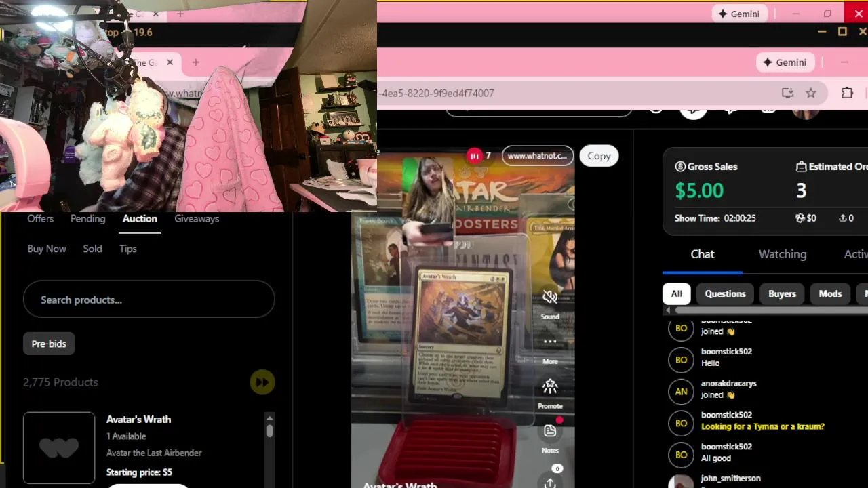Click the share icon below Notes
The width and height of the screenshot is (868, 488).
[550, 483]
